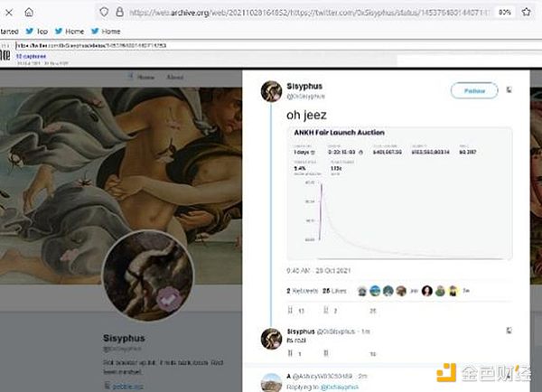Click the retweet icon under the main tweet

click(325, 310)
